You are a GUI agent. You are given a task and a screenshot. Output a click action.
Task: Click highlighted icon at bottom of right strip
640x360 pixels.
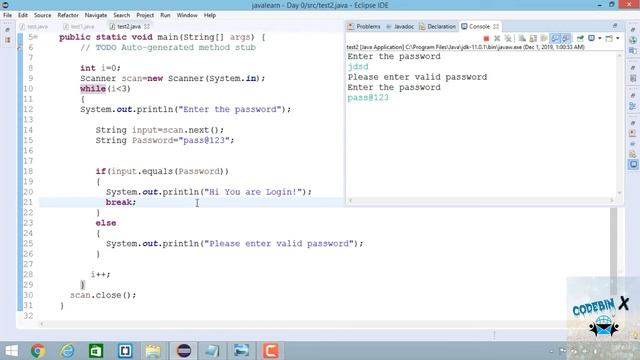(633, 164)
